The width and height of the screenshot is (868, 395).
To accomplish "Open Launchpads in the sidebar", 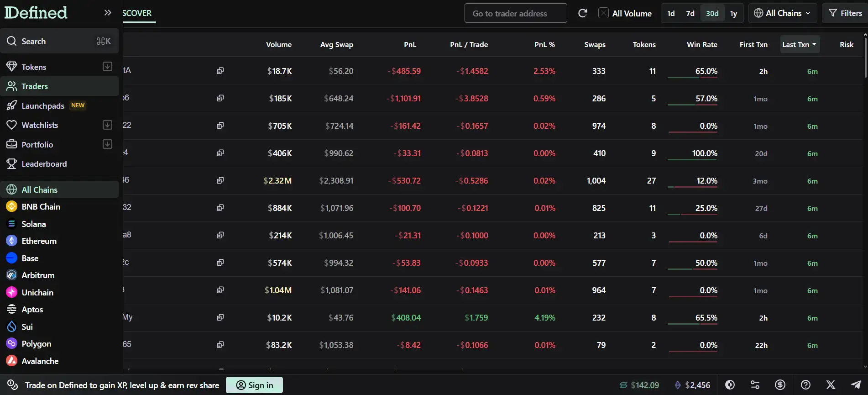I will tap(43, 105).
